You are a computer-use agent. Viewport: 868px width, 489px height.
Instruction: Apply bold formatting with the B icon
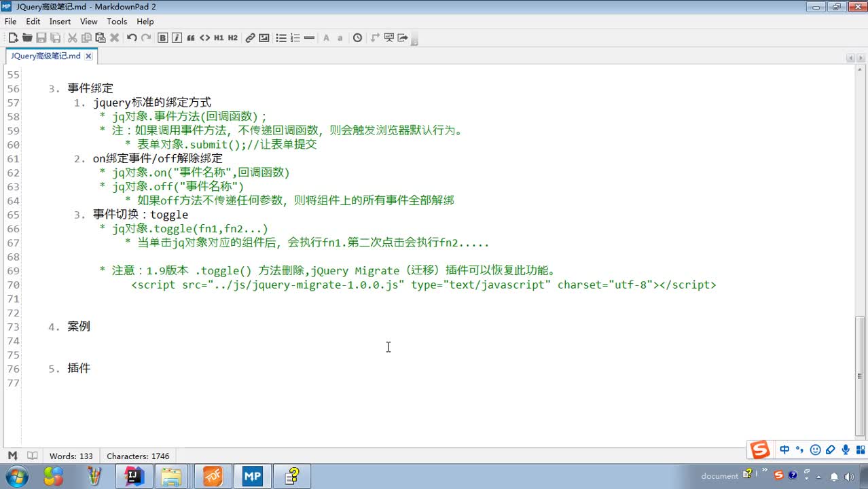pyautogui.click(x=163, y=38)
